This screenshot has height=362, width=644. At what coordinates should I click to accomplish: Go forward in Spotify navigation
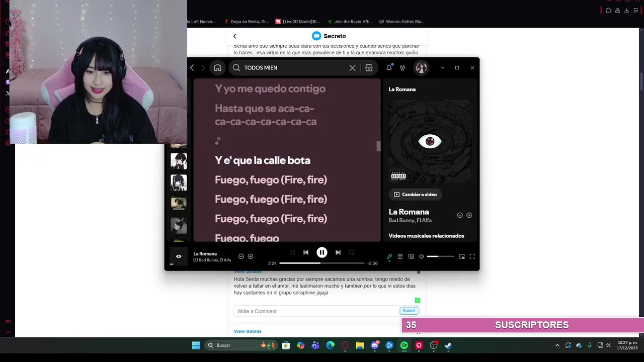[x=203, y=68]
